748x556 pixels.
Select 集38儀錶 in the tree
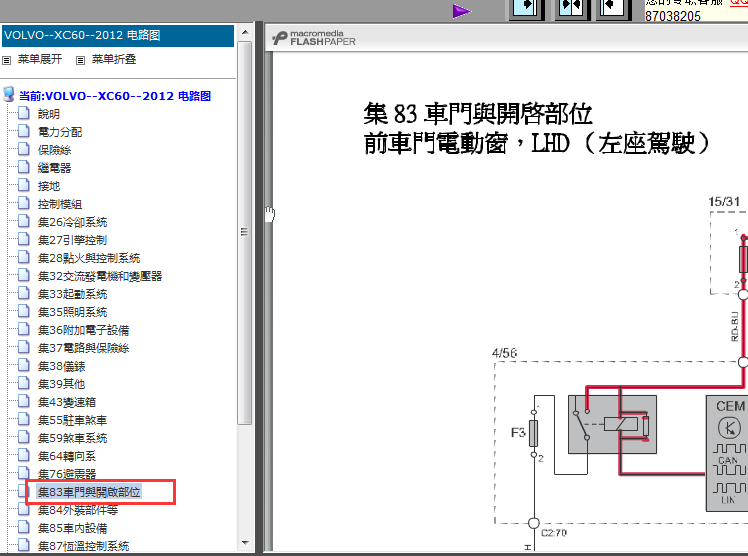[x=62, y=366]
